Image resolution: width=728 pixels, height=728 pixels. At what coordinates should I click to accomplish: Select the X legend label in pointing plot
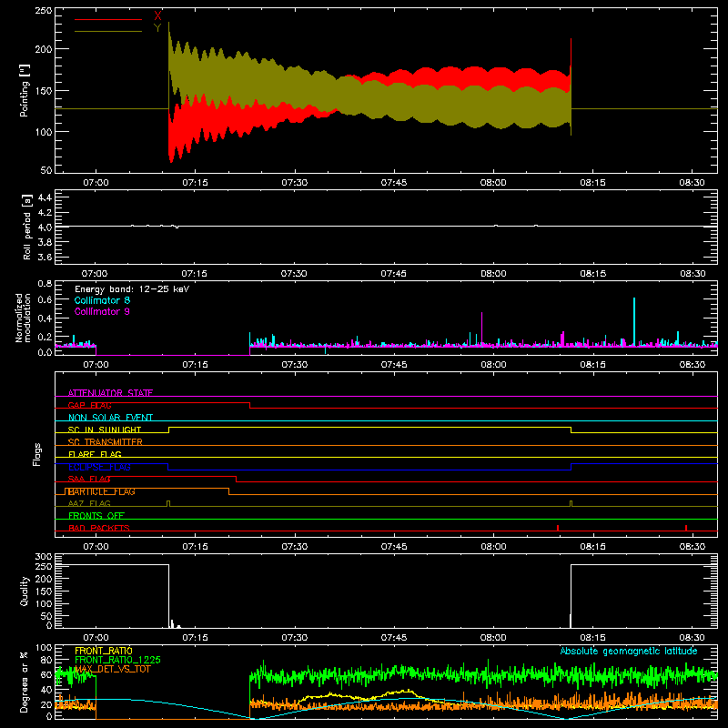pyautogui.click(x=157, y=16)
